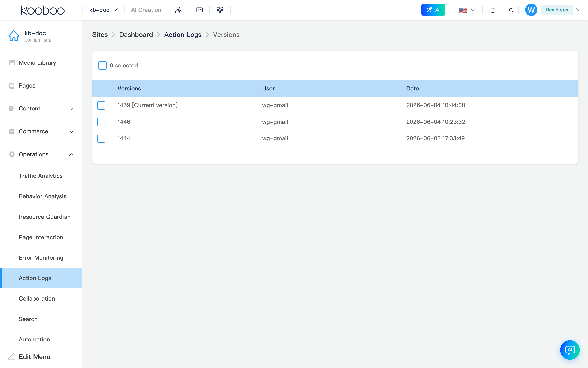This screenshot has width=588, height=368.
Task: Open Collaboration in sidebar
Action: pos(37,298)
